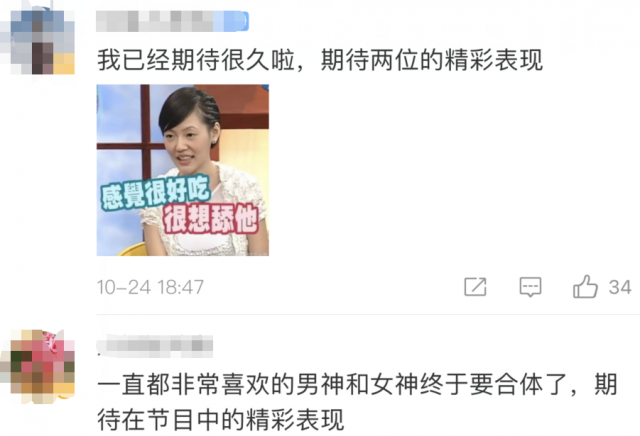The height and width of the screenshot is (436, 640).
Task: Like the first comment with thumbs-up icon
Action: coord(585,287)
